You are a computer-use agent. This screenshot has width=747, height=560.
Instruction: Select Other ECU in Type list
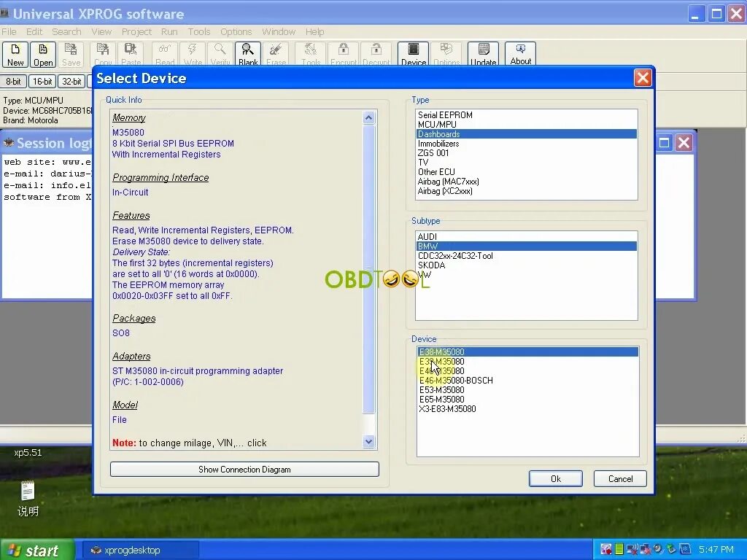pyautogui.click(x=527, y=172)
